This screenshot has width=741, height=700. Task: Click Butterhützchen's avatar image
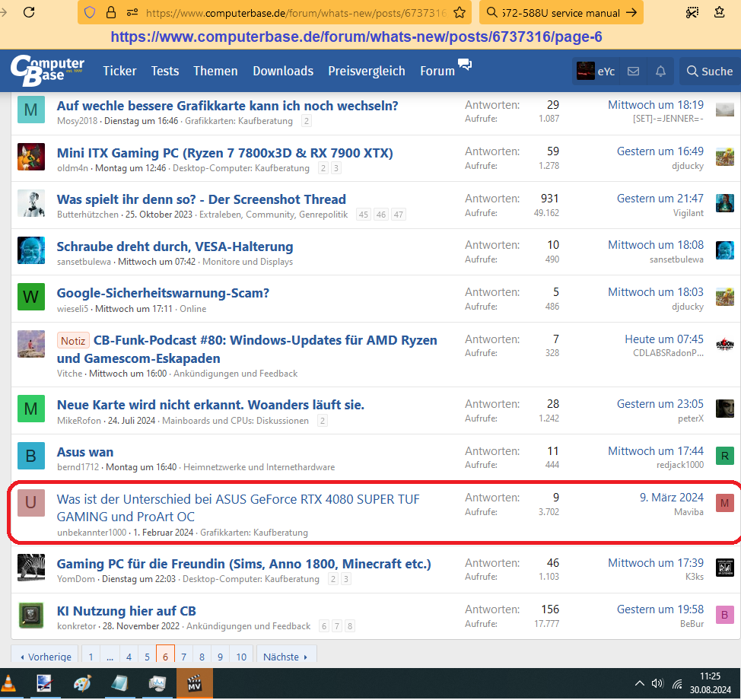tap(31, 203)
